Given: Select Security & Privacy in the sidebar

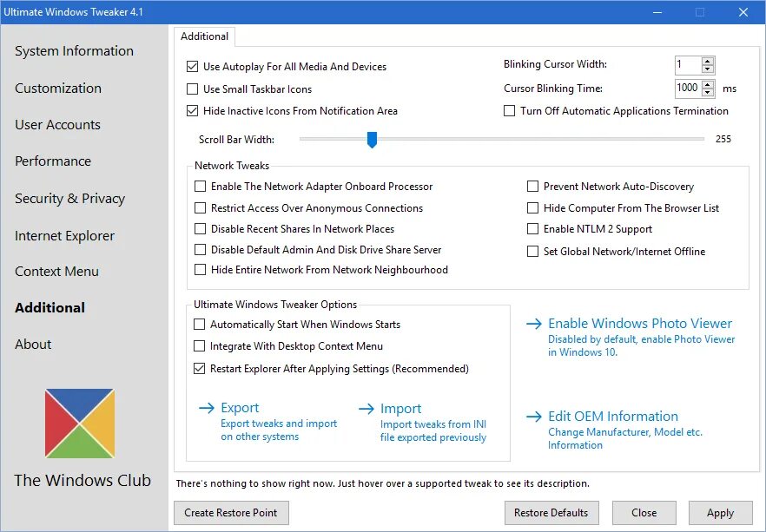Looking at the screenshot, I should click(x=69, y=198).
